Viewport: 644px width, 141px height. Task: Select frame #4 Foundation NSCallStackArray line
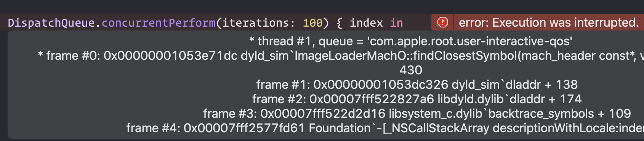385,128
